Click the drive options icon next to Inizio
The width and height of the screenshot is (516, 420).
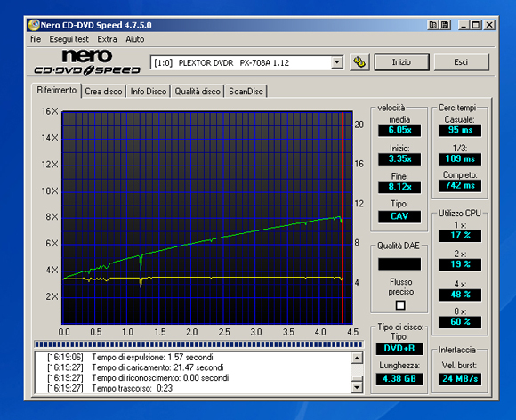click(359, 62)
